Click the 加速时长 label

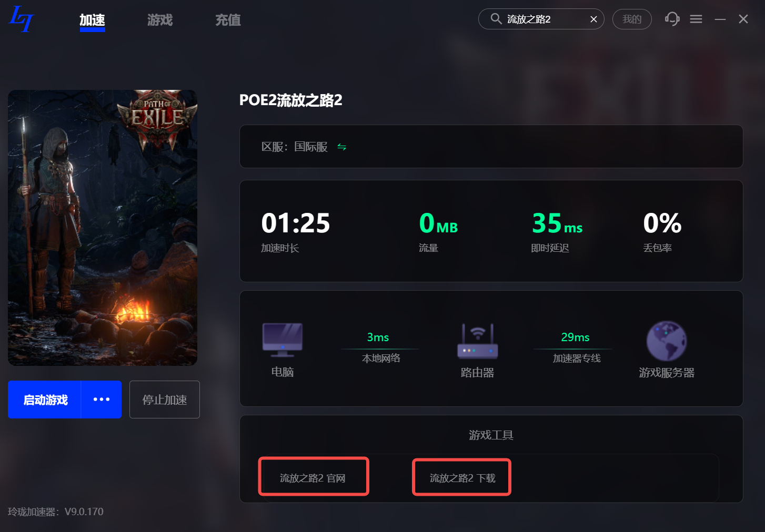(x=280, y=248)
